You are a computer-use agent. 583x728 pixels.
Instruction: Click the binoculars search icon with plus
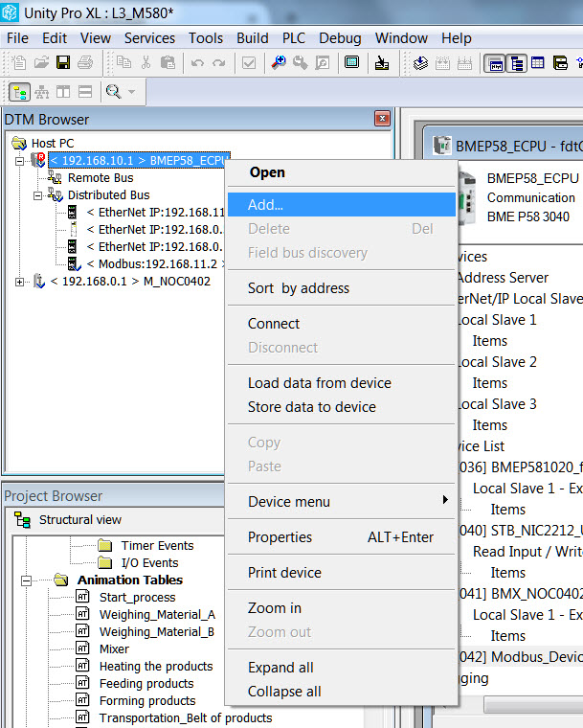(x=279, y=62)
